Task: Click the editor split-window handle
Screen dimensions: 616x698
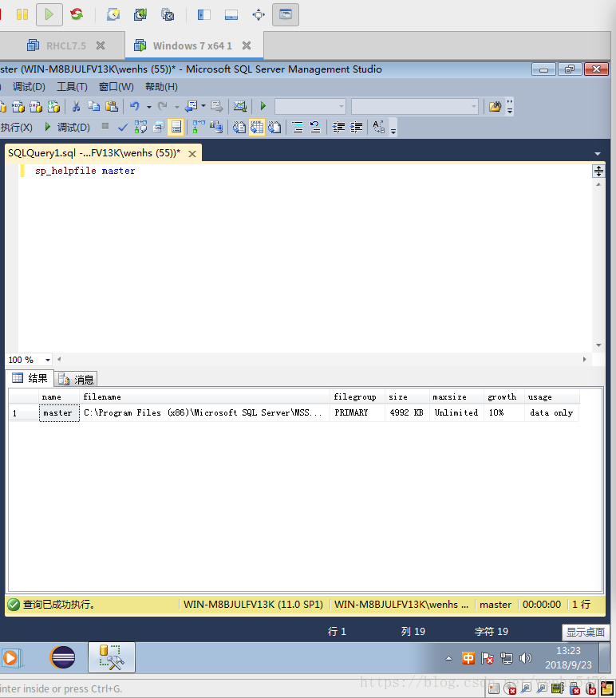Action: click(598, 171)
